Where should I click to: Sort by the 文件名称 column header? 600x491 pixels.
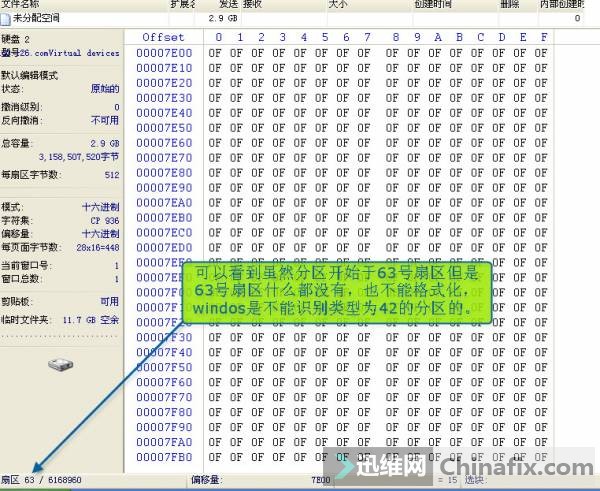20,4
